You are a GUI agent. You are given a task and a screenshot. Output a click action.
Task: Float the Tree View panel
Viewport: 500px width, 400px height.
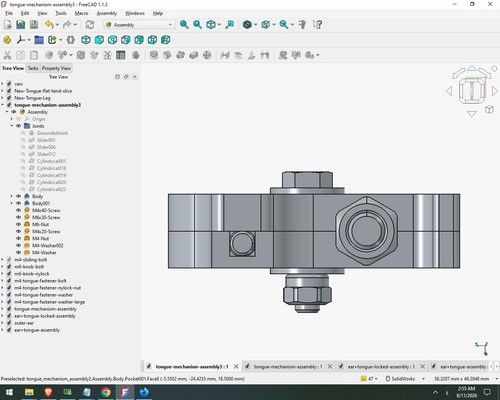[x=126, y=77]
